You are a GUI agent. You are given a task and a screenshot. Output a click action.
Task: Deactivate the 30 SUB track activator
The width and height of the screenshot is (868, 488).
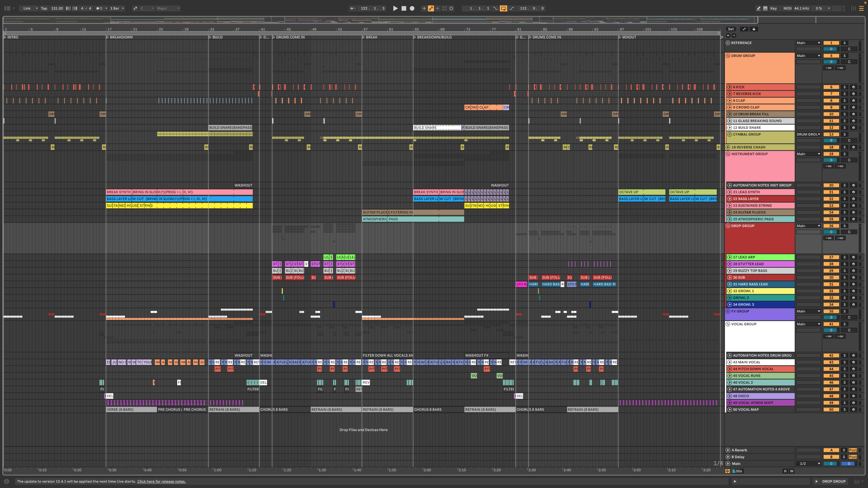(831, 278)
